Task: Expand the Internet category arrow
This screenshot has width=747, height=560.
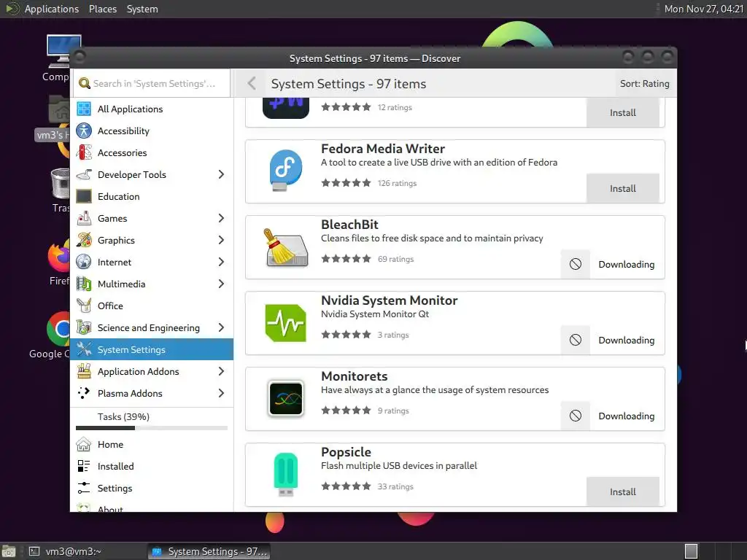Action: [221, 262]
